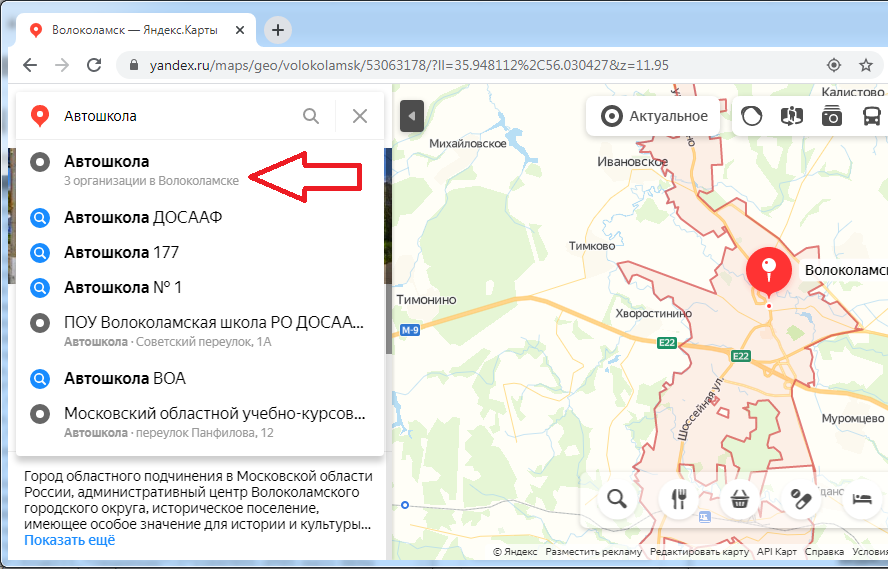Click the M-9 road sign on map
Viewport: 888px width, 569px height.
(x=410, y=330)
